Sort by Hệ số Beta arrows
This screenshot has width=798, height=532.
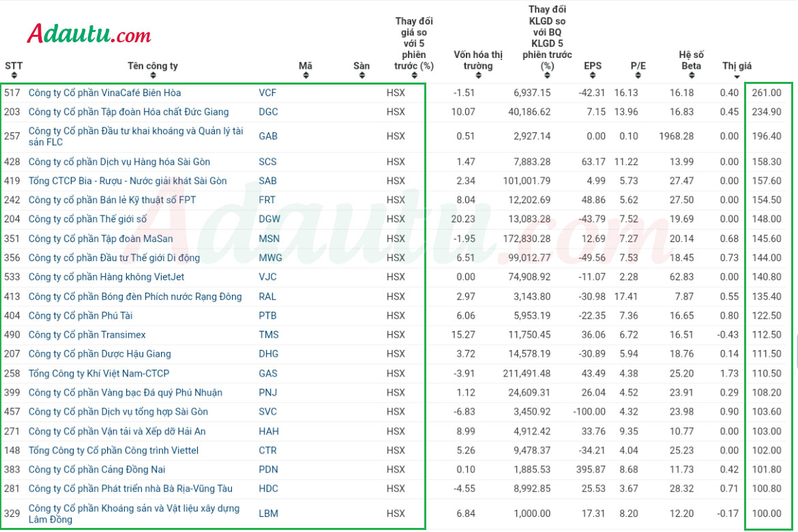[x=691, y=75]
